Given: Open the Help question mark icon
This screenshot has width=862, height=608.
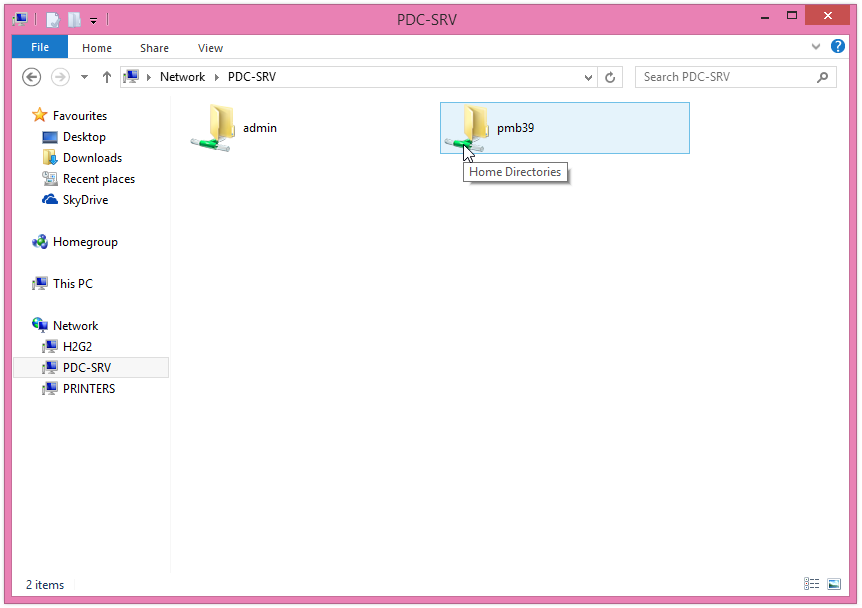Looking at the screenshot, I should click(x=838, y=47).
